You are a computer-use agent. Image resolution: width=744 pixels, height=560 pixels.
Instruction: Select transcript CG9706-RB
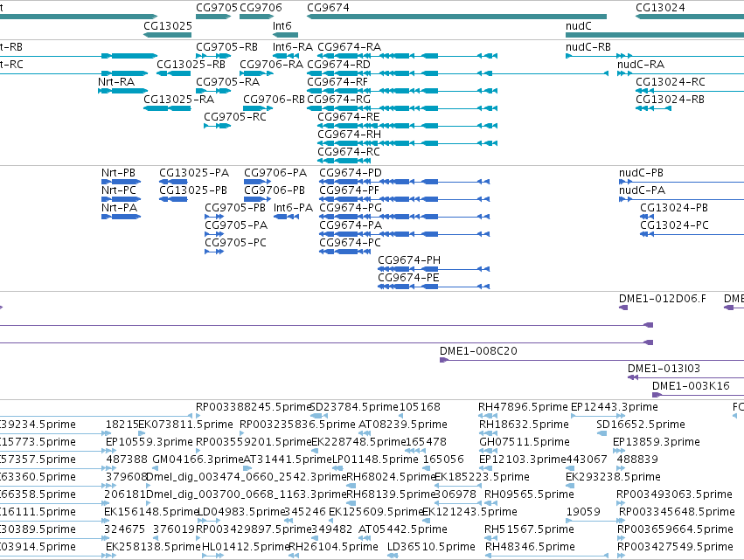point(274,100)
